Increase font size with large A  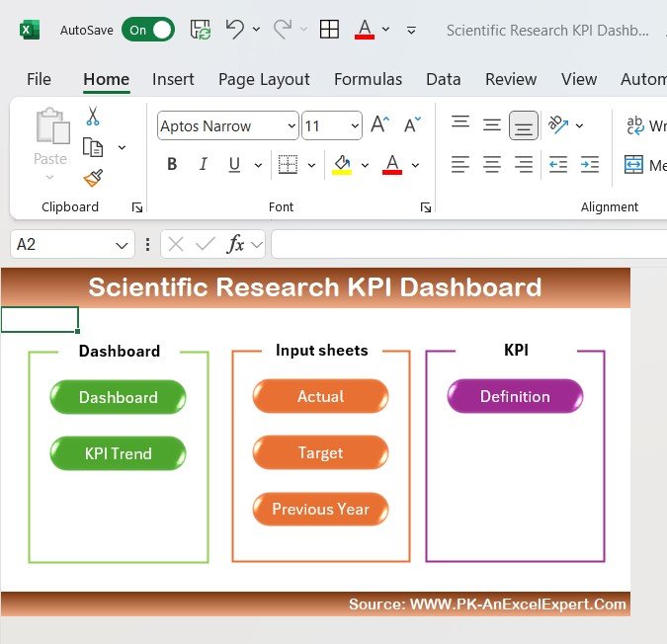click(x=379, y=125)
